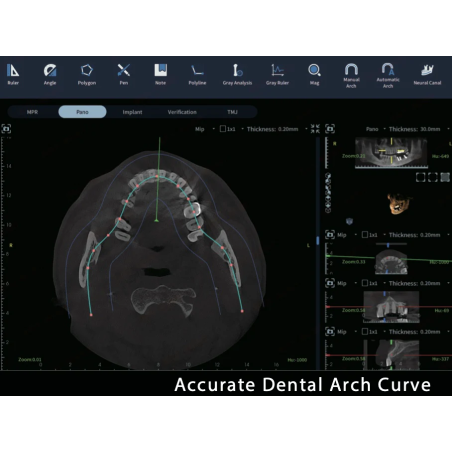This screenshot has height=452, width=452.
Task: Select the Ruler measurement tool
Action: point(13,74)
